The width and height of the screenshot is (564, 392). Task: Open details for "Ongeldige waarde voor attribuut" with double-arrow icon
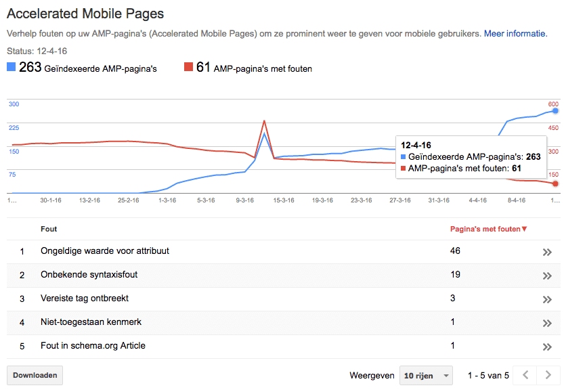click(547, 251)
